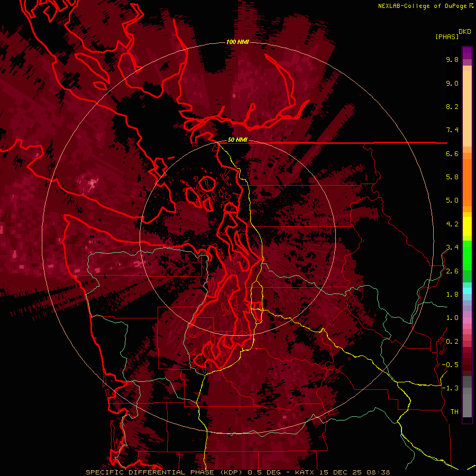Click the -1.3 scale value label
The image size is (476, 476).
coord(450,388)
